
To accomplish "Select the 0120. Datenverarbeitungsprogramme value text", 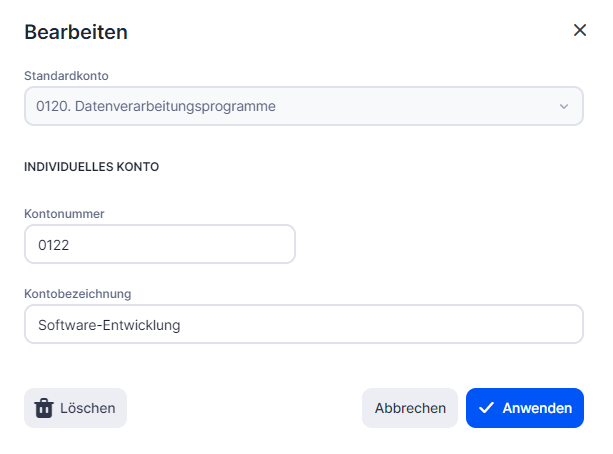I will pyautogui.click(x=156, y=106).
